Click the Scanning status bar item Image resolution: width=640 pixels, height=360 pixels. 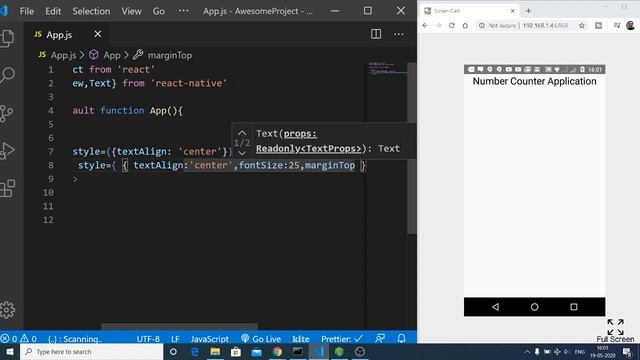pos(75,339)
